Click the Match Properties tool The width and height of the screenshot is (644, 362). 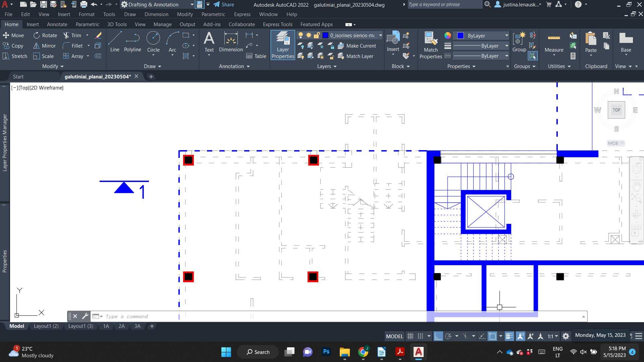coord(431,45)
